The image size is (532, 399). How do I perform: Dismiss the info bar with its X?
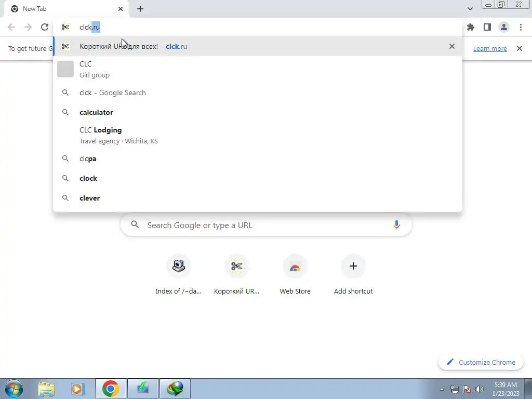coord(519,48)
